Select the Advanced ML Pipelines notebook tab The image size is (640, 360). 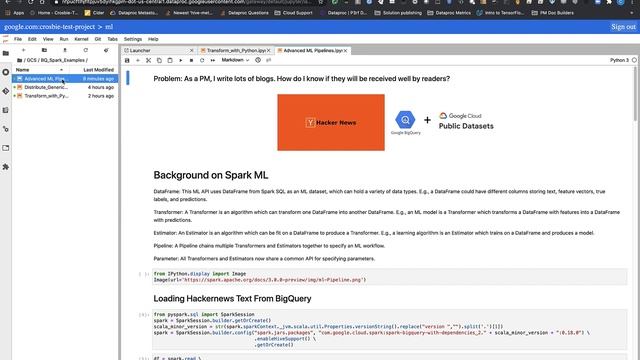point(312,51)
